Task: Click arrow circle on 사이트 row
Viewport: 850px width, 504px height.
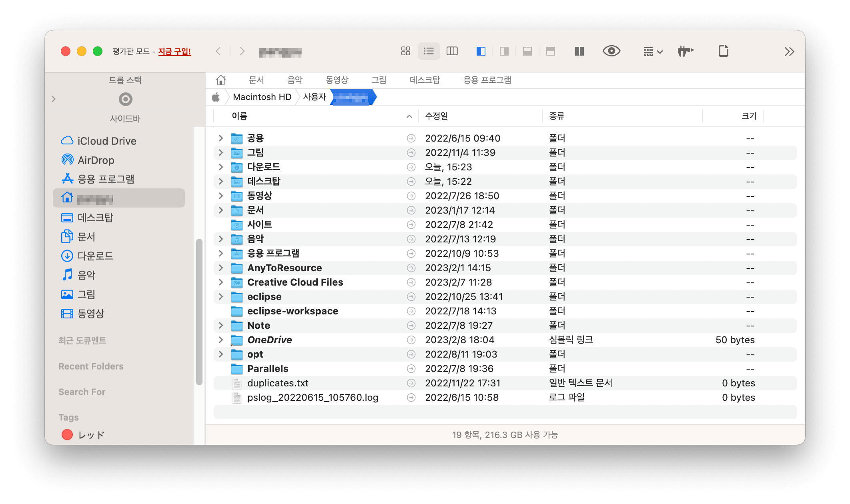Action: 411,225
